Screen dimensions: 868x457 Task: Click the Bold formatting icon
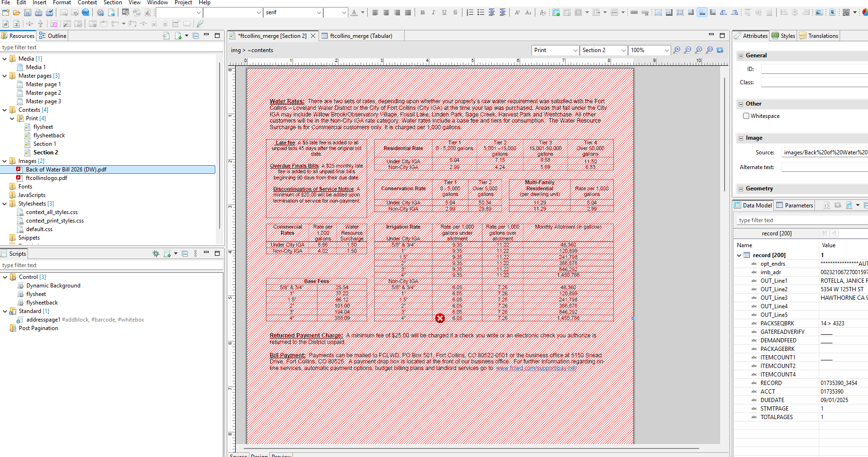click(422, 13)
